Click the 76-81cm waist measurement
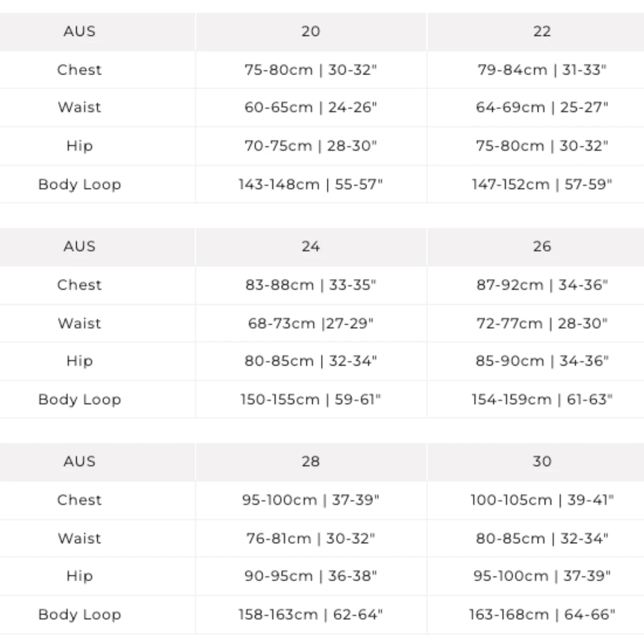 click(311, 538)
